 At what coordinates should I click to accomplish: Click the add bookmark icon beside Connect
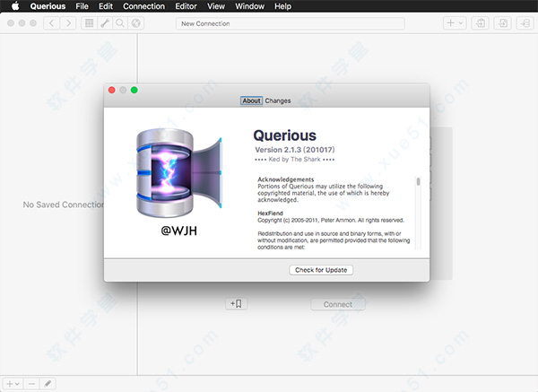[x=237, y=304]
